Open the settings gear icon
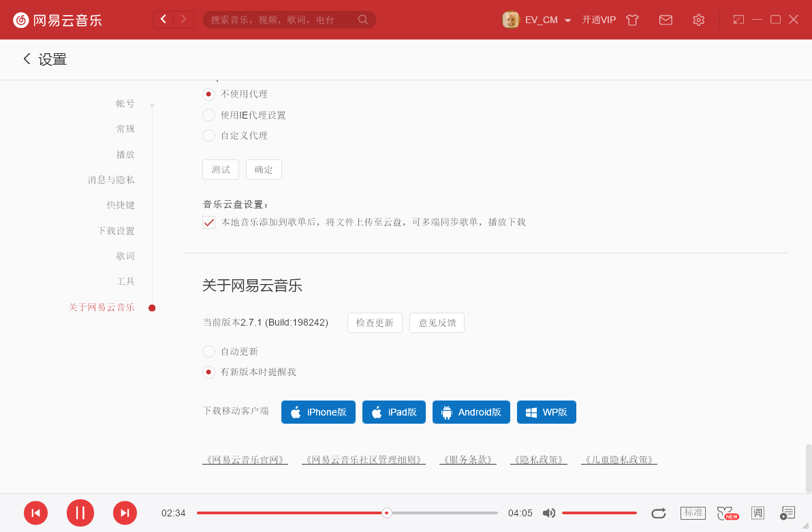Viewport: 812px width, 532px height. click(698, 20)
